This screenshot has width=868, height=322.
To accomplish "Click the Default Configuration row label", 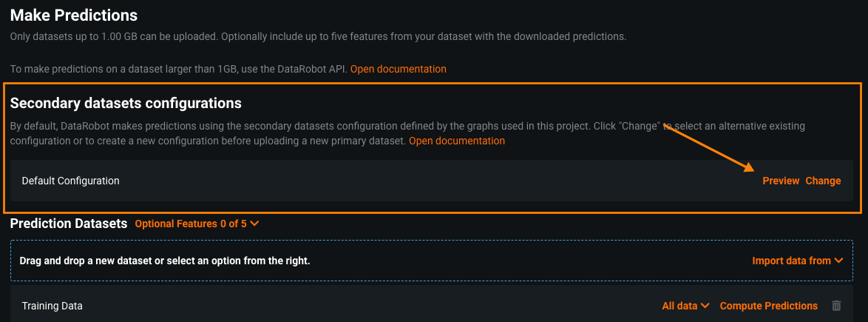I will (70, 181).
